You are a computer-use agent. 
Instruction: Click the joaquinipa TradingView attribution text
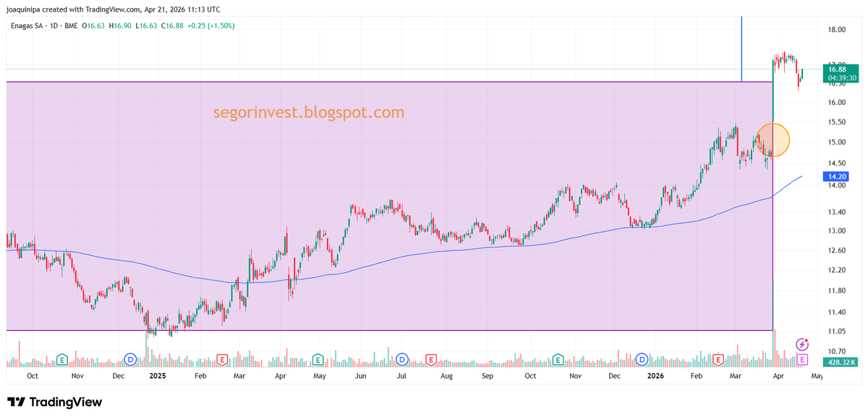(x=114, y=9)
